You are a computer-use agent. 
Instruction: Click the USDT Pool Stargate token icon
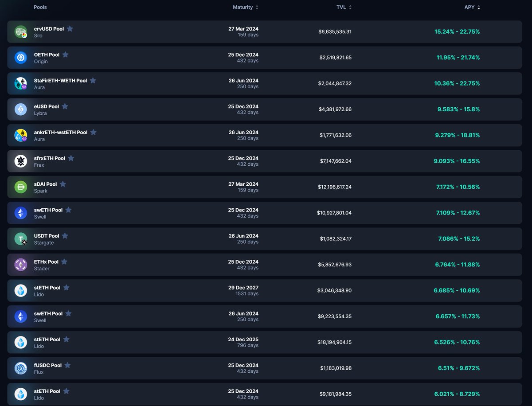(21, 239)
